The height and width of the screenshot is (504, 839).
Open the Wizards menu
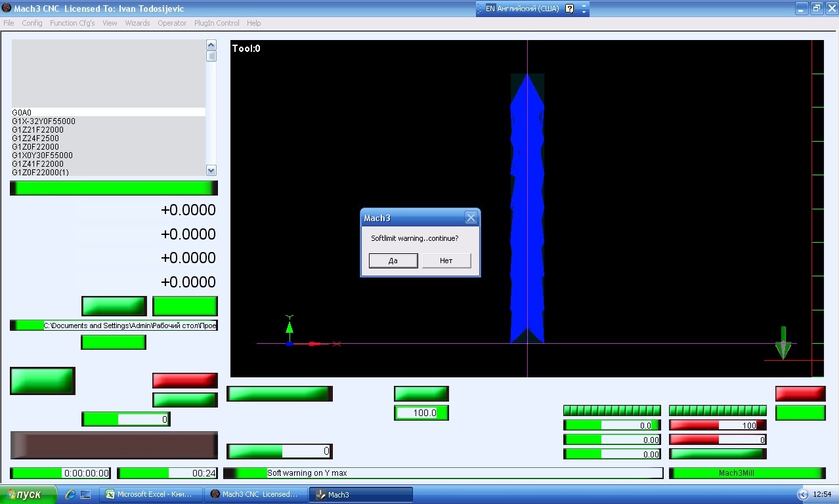coord(137,23)
